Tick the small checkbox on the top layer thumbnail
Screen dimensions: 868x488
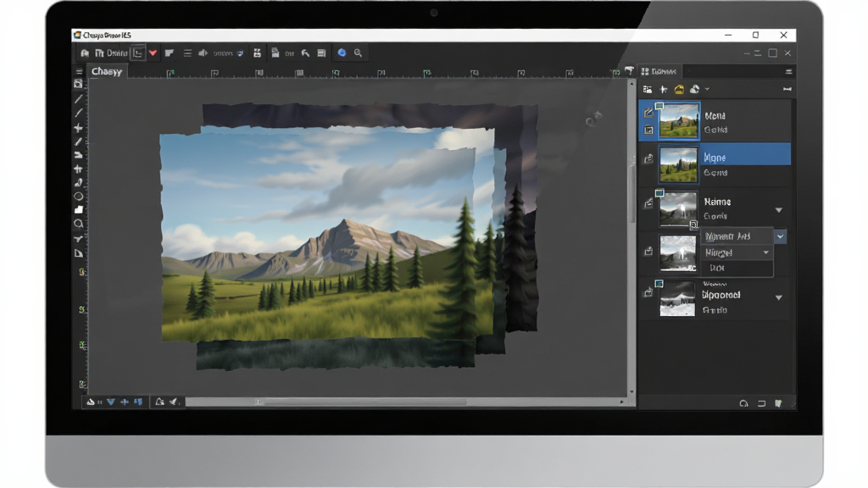pos(659,106)
